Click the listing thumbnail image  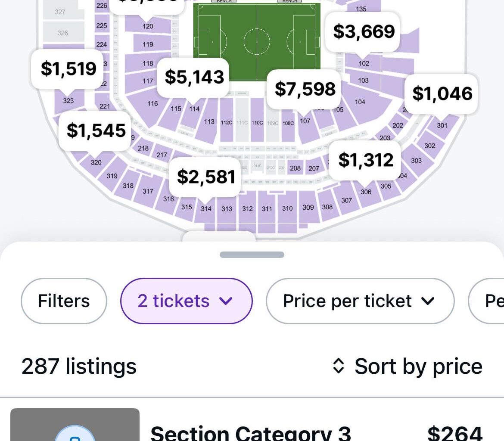[x=76, y=426]
